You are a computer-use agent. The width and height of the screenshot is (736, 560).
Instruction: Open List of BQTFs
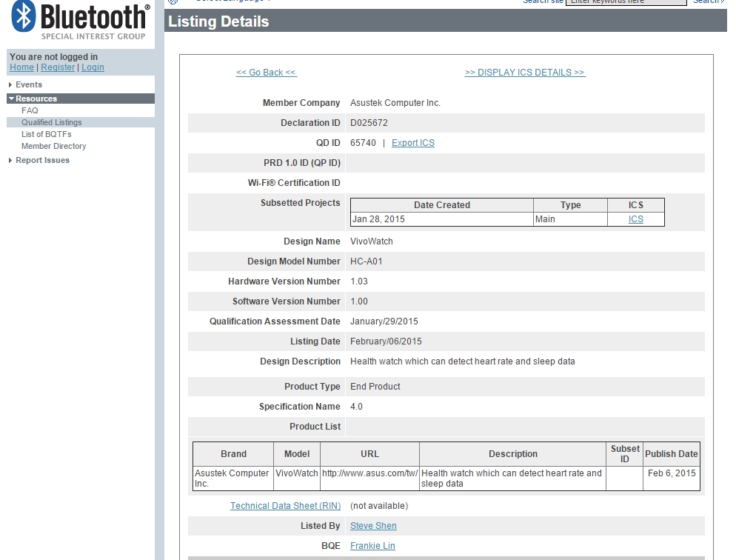(x=46, y=135)
